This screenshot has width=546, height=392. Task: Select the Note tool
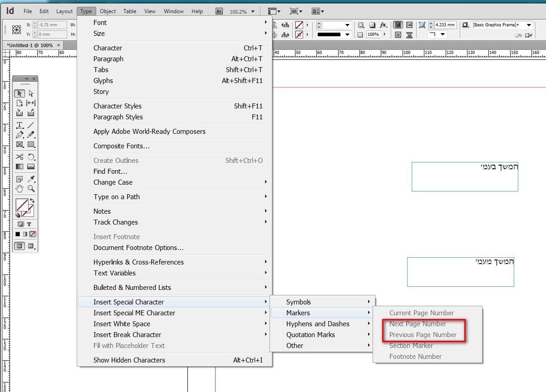(x=20, y=179)
